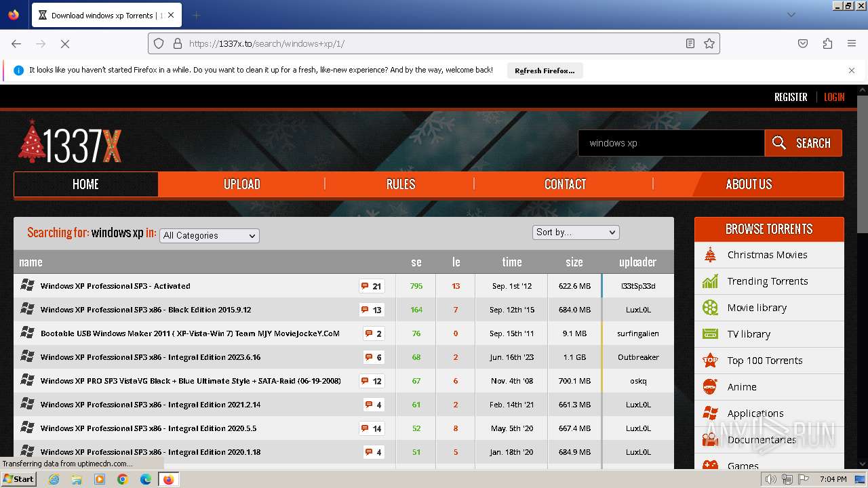Image resolution: width=868 pixels, height=488 pixels.
Task: Open Bootable USB Windows Maker 2011 torrent
Action: click(x=190, y=333)
